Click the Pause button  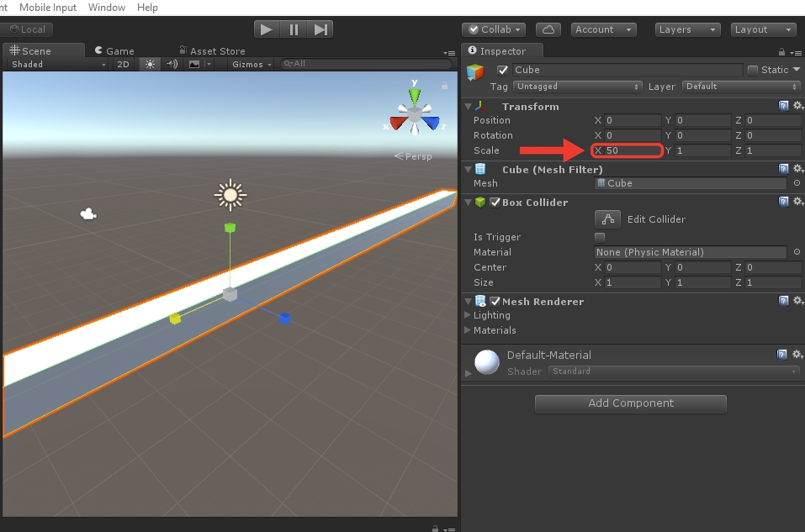(x=294, y=29)
